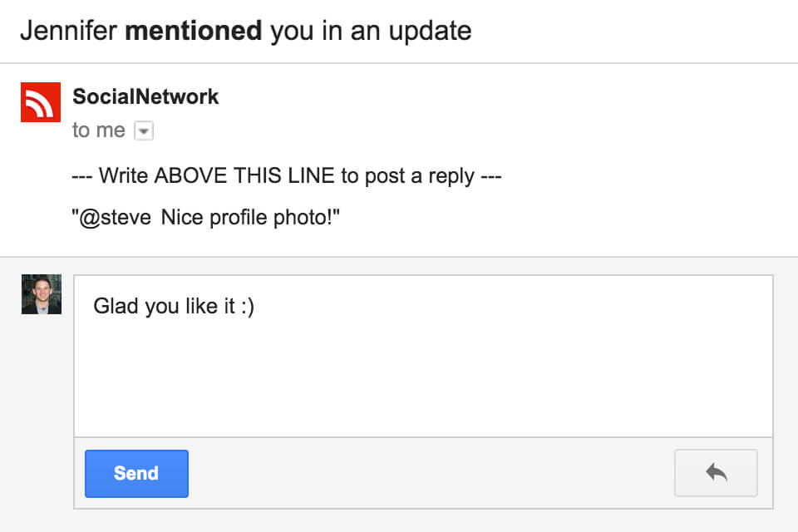798x532 pixels.
Task: Expand the details dropdown beside "to me"
Action: coord(143,131)
